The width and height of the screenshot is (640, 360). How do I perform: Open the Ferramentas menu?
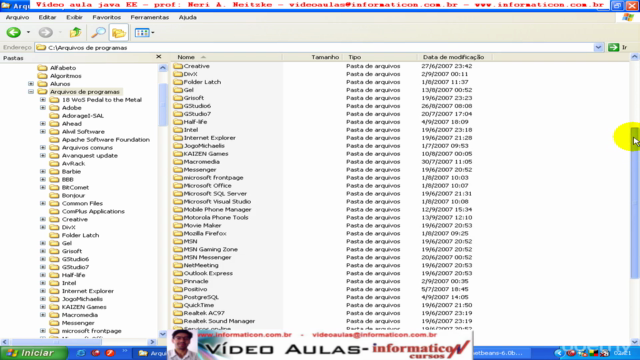149,17
